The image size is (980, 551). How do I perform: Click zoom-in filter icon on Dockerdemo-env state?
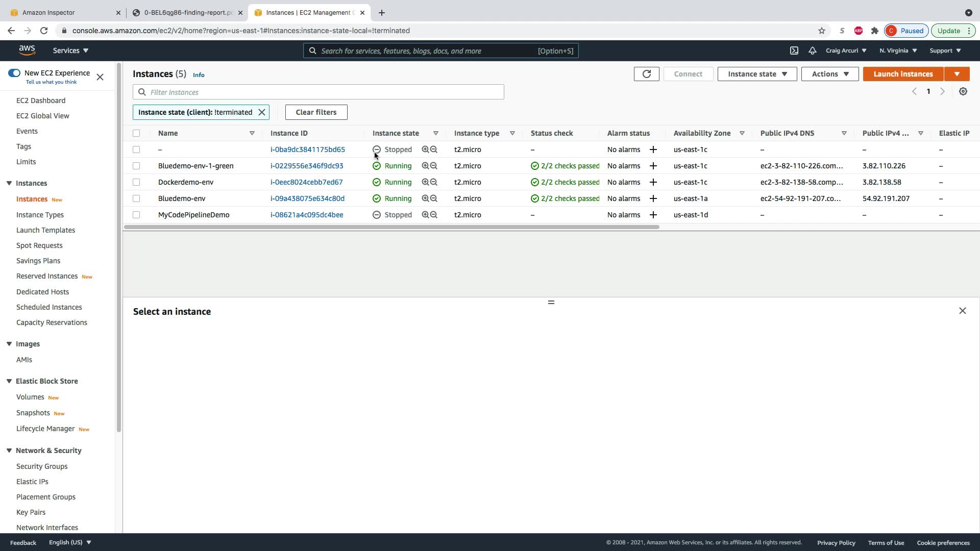click(x=425, y=182)
